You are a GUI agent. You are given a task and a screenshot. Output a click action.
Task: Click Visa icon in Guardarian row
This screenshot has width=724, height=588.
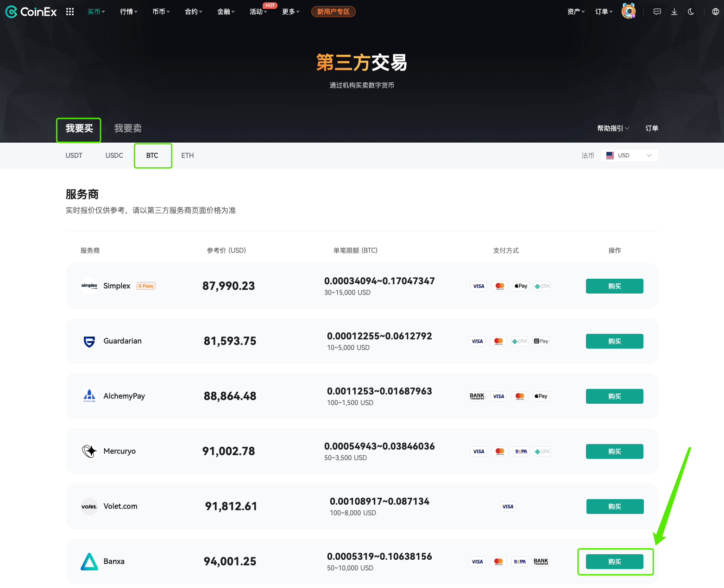[477, 341]
